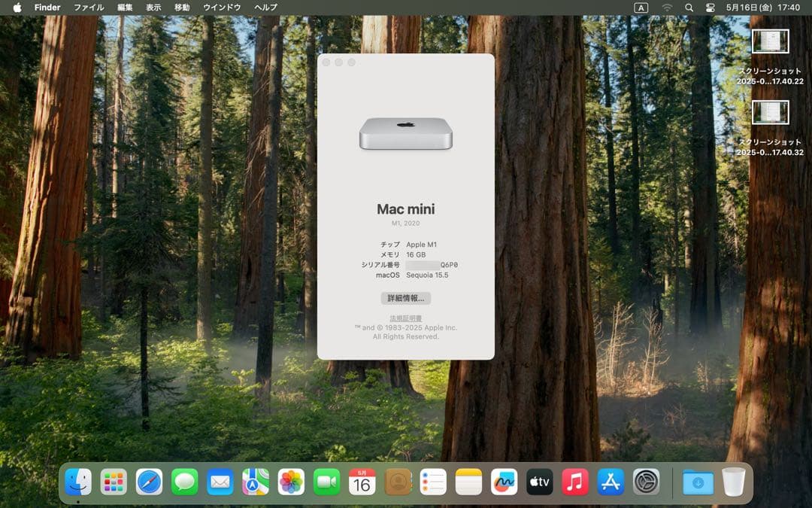This screenshot has height=508, width=812.
Task: Click the Wi-Fi icon in the menu bar
Action: coord(668,8)
